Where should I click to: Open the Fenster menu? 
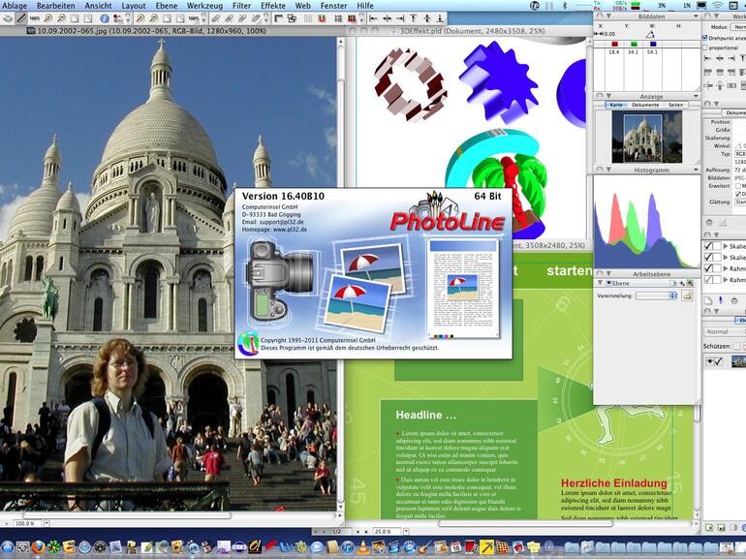click(333, 5)
